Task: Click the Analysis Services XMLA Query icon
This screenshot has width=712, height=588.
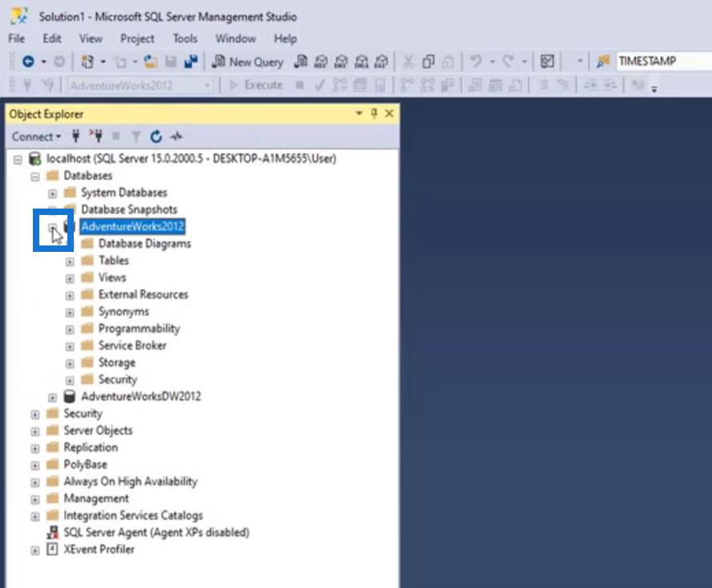Action: (x=362, y=61)
